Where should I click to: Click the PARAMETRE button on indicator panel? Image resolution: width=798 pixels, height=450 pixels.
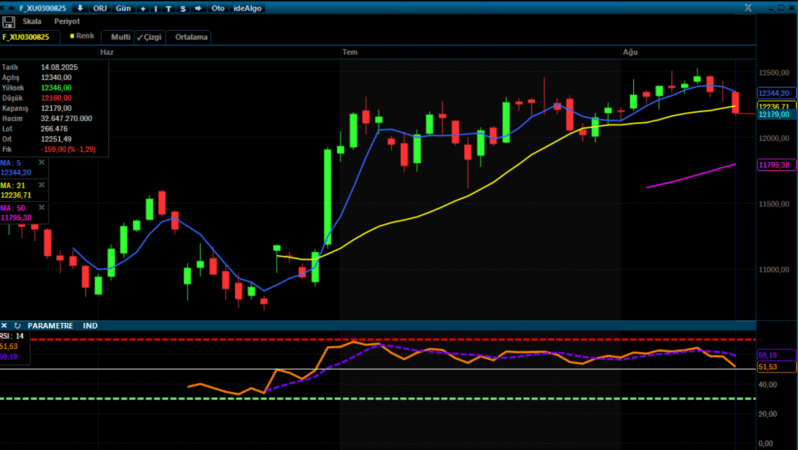click(50, 325)
